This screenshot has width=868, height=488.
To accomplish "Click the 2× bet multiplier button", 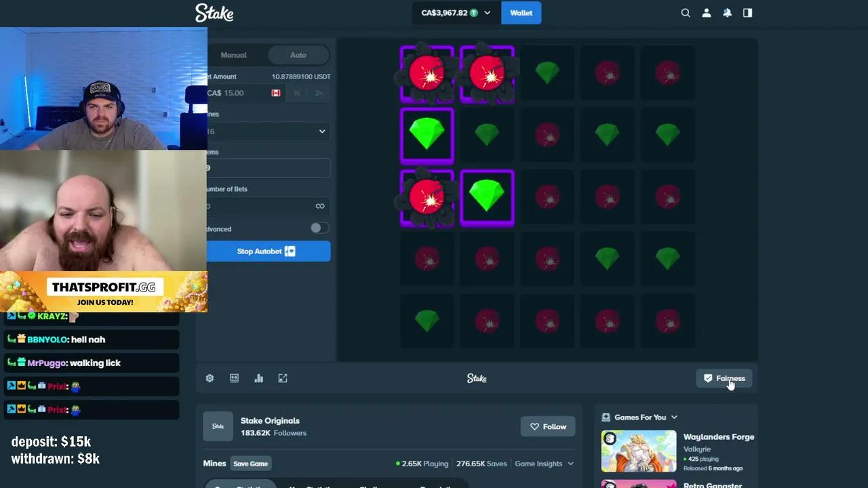I will (x=319, y=93).
